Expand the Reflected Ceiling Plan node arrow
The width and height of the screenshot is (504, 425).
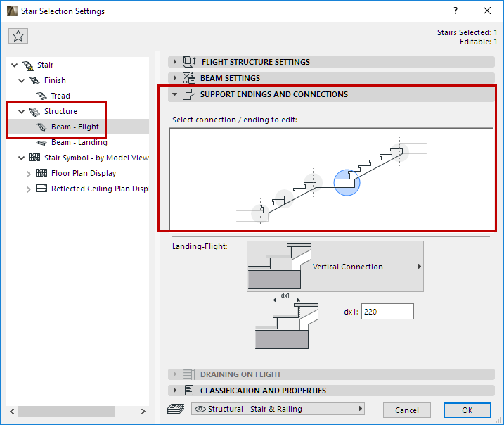click(x=28, y=189)
